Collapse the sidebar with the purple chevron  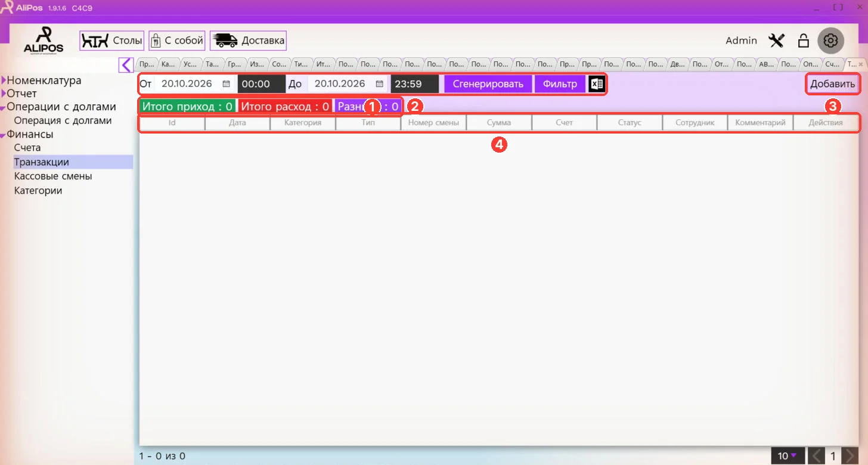tap(125, 64)
